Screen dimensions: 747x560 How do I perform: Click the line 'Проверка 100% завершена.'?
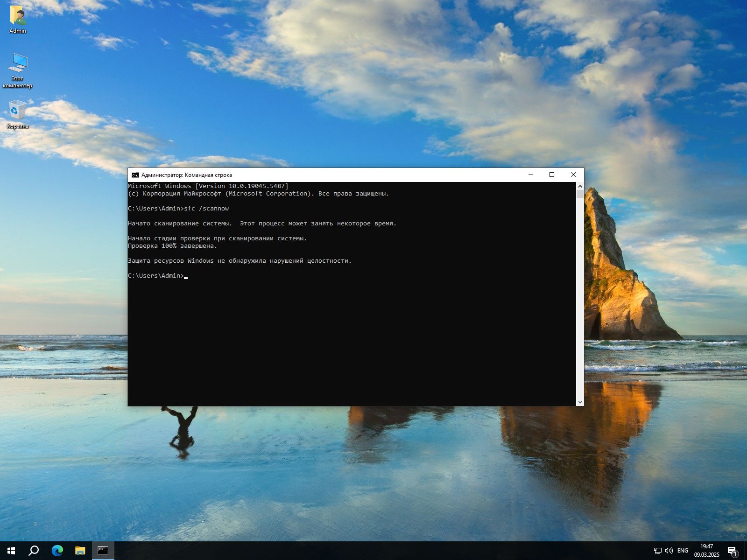point(173,246)
